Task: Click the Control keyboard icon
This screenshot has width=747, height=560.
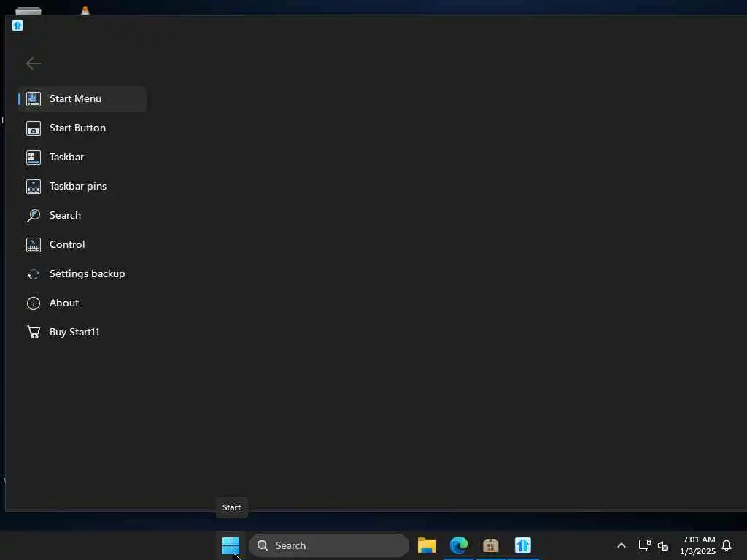Action: [34, 245]
